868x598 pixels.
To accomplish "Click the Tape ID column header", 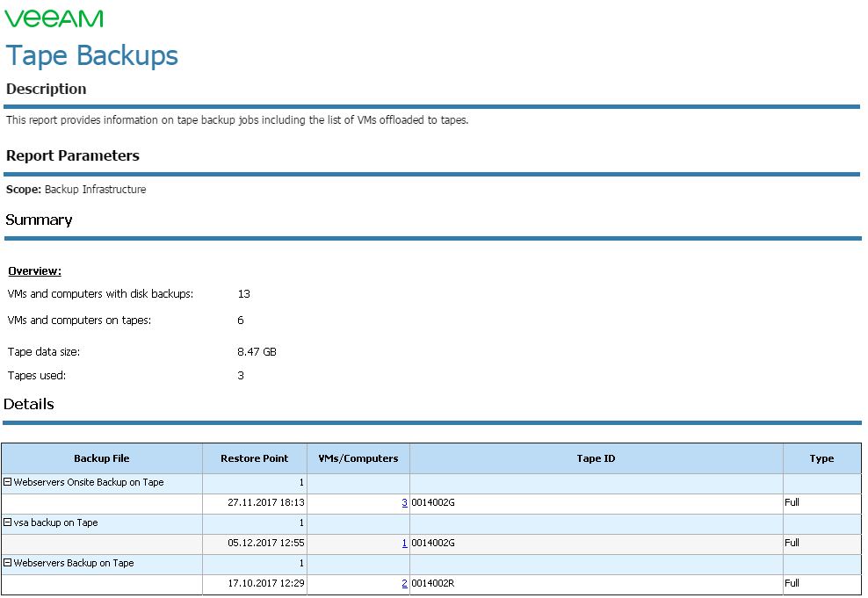I will point(597,458).
